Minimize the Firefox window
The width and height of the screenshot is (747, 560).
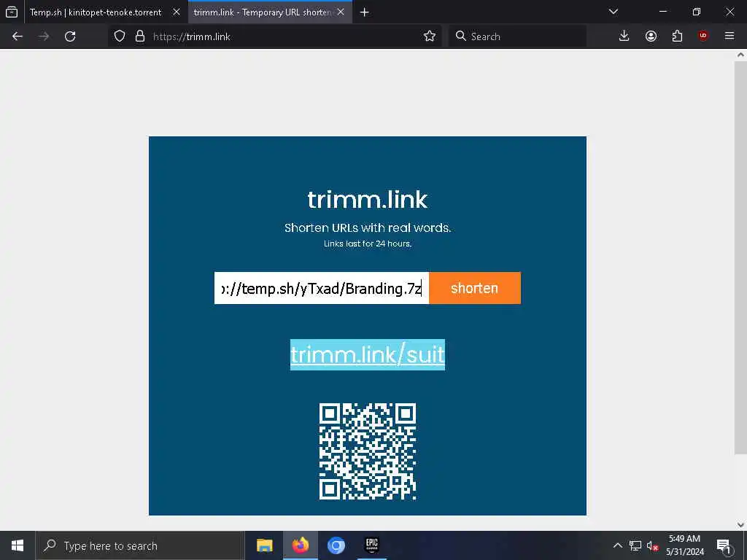tap(662, 12)
